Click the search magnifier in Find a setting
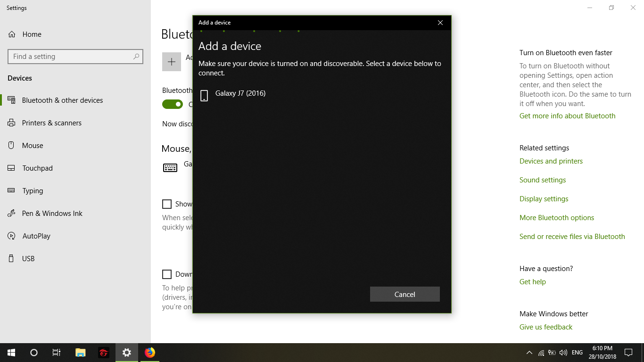 pyautogui.click(x=136, y=57)
